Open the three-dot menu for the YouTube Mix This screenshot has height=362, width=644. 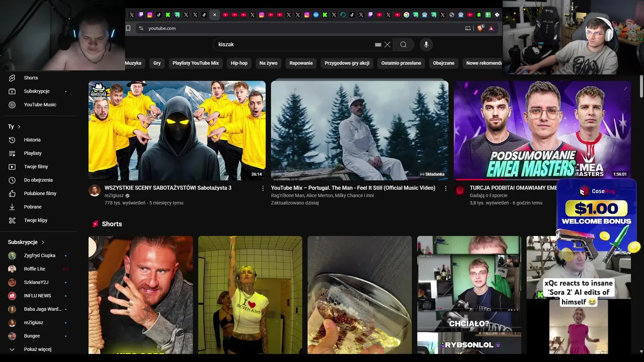445,188
